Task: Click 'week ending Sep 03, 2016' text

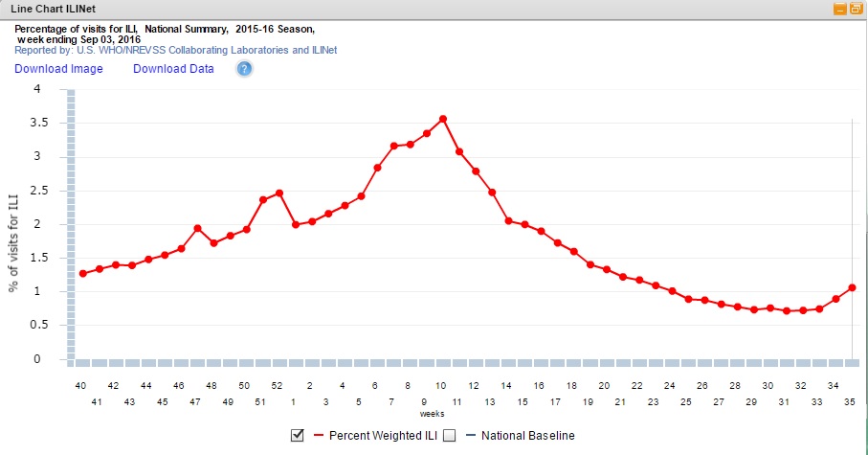Action: tap(79, 39)
